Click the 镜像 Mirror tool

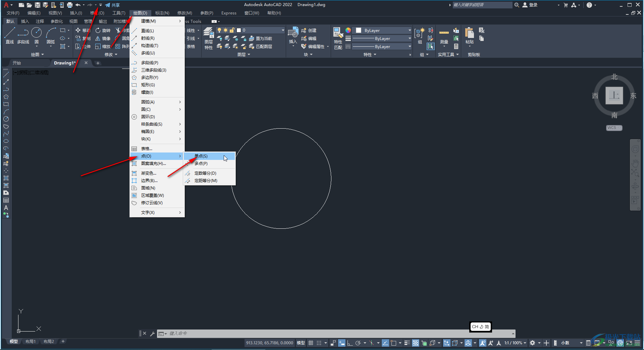pyautogui.click(x=103, y=38)
